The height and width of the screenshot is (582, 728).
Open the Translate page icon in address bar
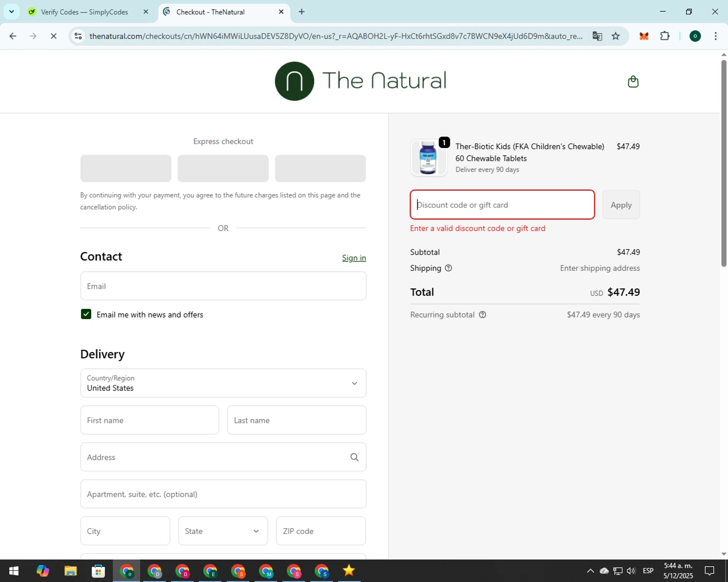pyautogui.click(x=597, y=36)
